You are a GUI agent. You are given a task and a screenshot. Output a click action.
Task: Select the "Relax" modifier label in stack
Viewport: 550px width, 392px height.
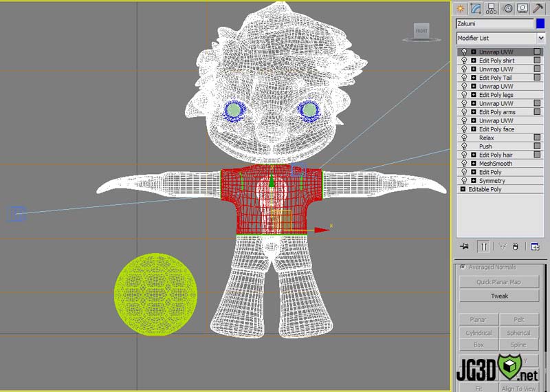[486, 138]
